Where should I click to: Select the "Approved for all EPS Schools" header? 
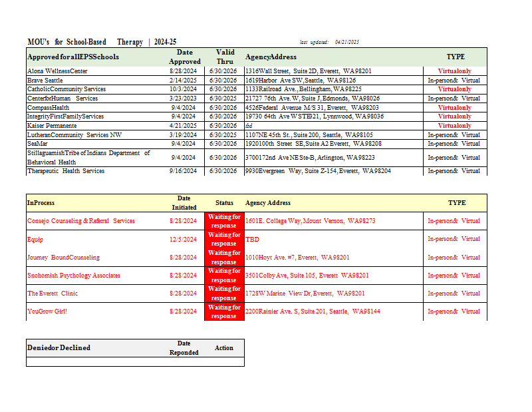[73, 57]
